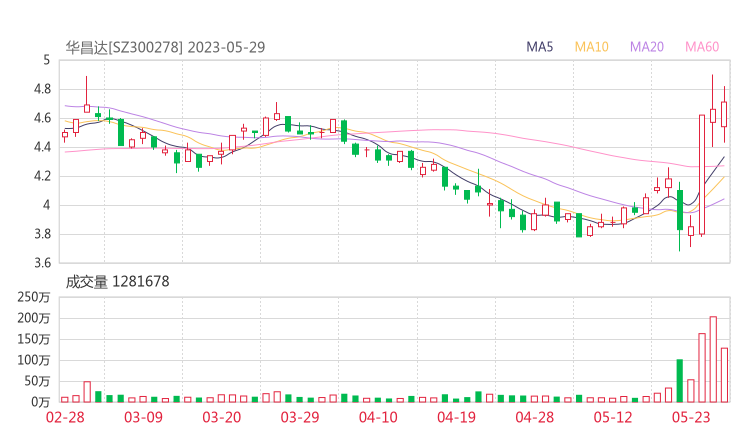
Task: Click the price axis value 4.2
Action: (x=42, y=176)
